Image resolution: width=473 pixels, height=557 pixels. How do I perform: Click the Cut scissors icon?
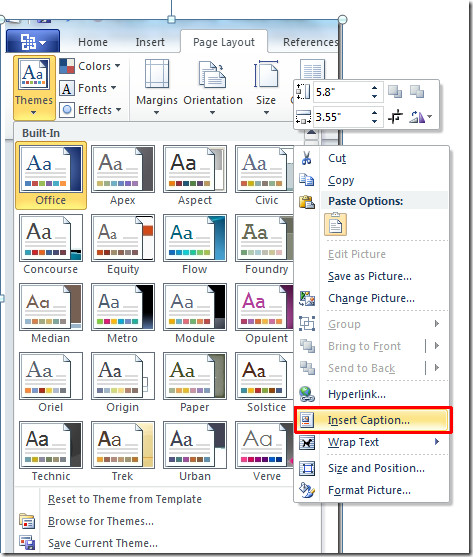(306, 158)
